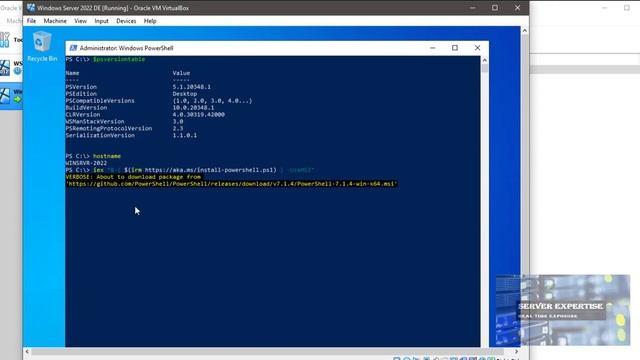Click the PowerShell vertical scrollbar thumb
This screenshot has width=640, height=360.
(484, 68)
